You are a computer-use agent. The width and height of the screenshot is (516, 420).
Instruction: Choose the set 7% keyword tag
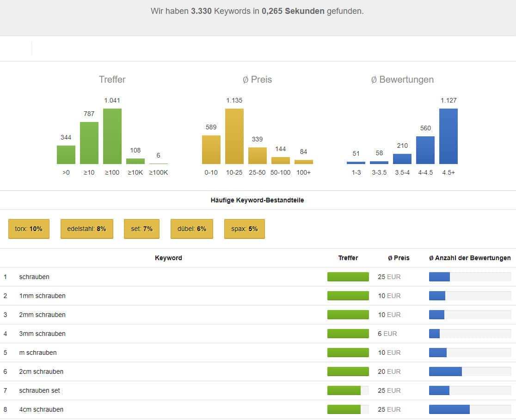141,229
